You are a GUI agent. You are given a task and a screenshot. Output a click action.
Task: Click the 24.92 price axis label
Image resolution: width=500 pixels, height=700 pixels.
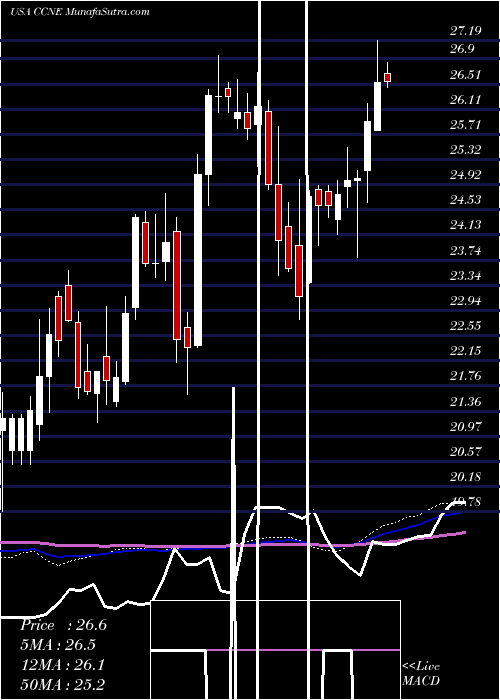click(x=466, y=175)
